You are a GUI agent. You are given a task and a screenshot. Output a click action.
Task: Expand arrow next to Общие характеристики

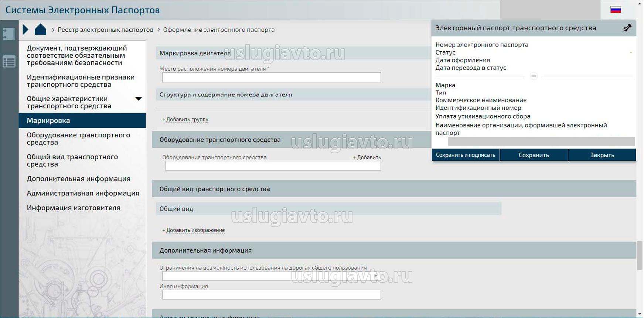pyautogui.click(x=138, y=99)
